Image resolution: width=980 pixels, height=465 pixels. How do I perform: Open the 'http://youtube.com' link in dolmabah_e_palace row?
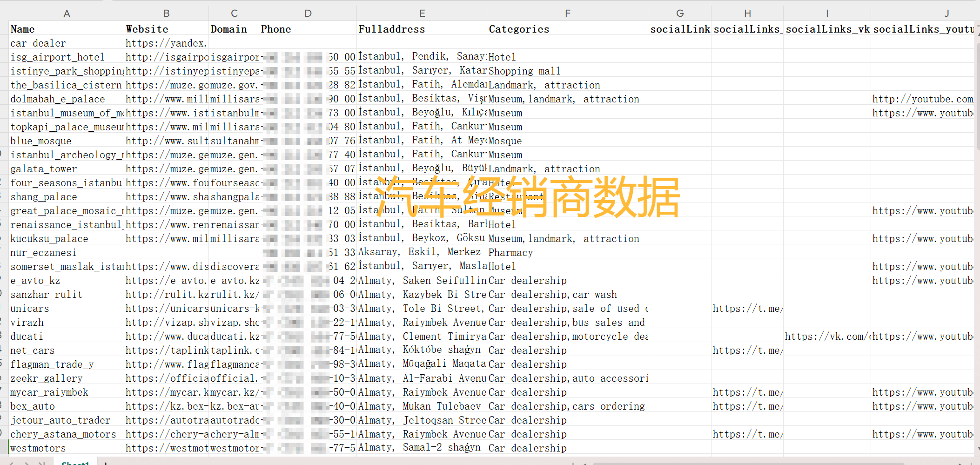(923, 99)
